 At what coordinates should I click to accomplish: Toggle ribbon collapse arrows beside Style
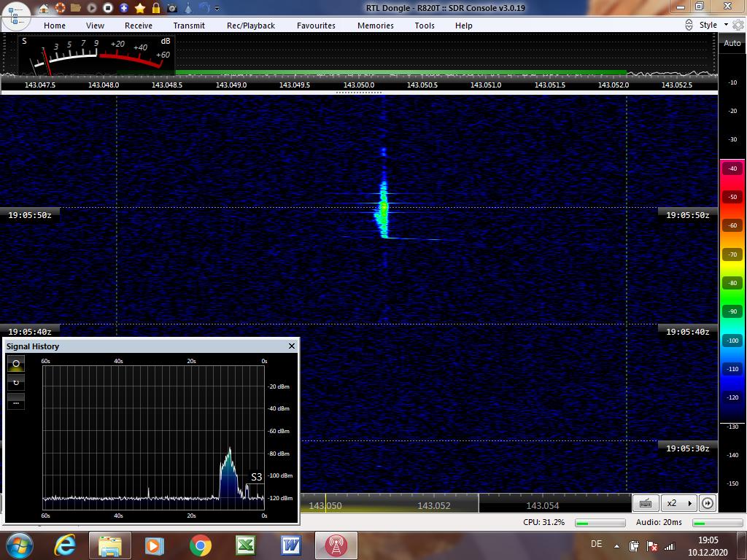click(689, 25)
